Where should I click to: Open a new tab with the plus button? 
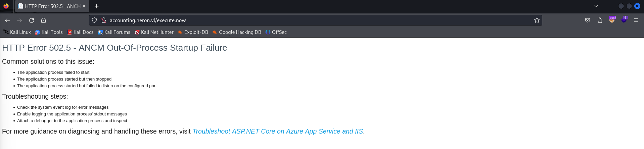[x=96, y=6]
